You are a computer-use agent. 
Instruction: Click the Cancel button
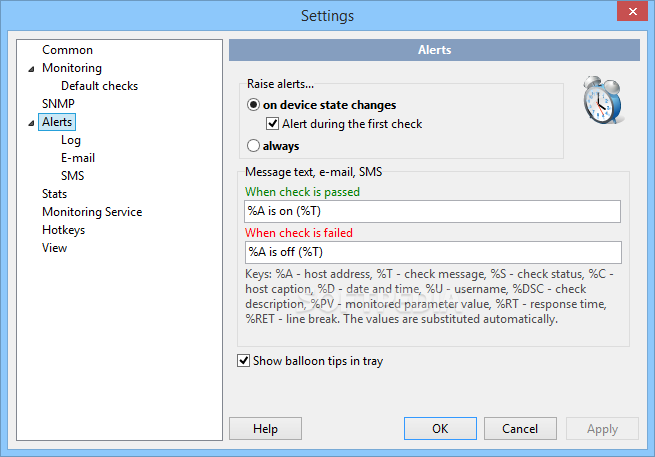coord(520,429)
